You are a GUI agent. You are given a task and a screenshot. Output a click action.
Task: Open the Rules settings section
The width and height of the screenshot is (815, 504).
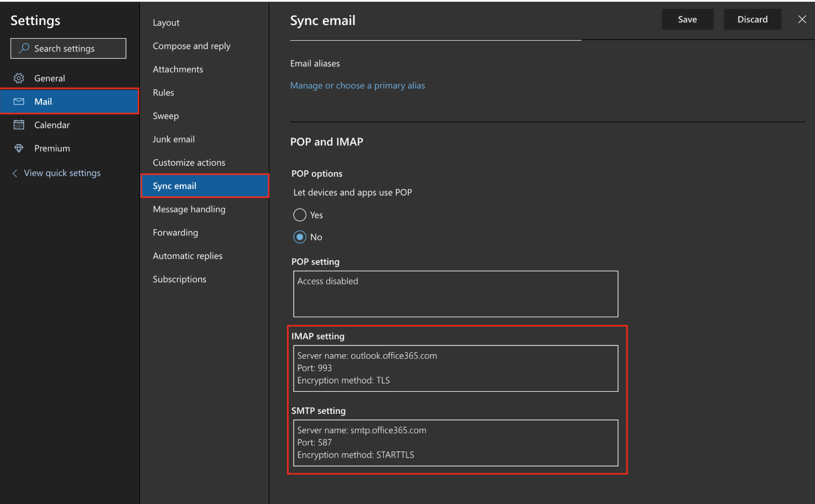click(x=163, y=93)
